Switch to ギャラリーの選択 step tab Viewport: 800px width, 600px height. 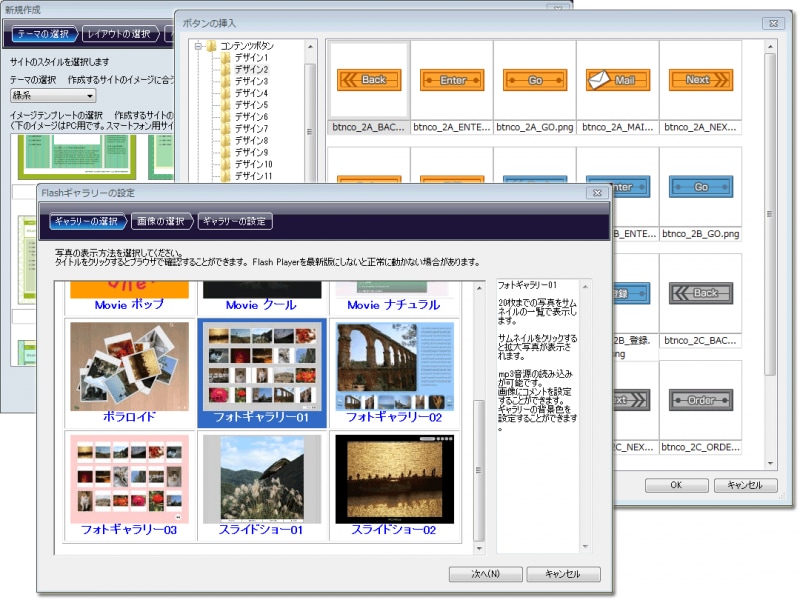coord(87,221)
